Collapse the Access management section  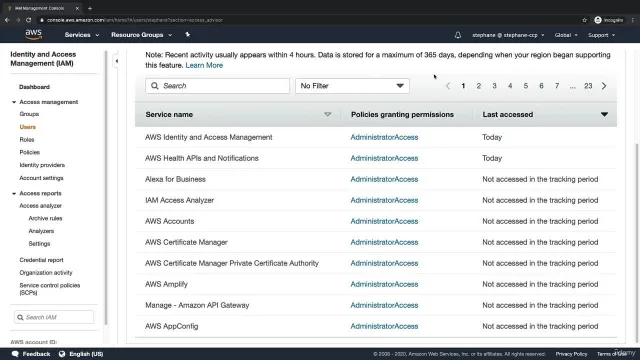pos(14,102)
